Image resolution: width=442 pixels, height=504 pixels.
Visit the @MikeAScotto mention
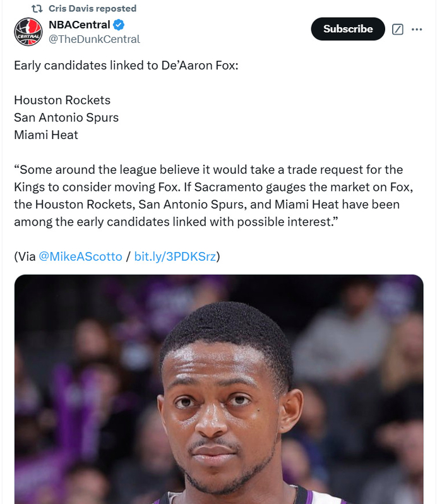[81, 256]
